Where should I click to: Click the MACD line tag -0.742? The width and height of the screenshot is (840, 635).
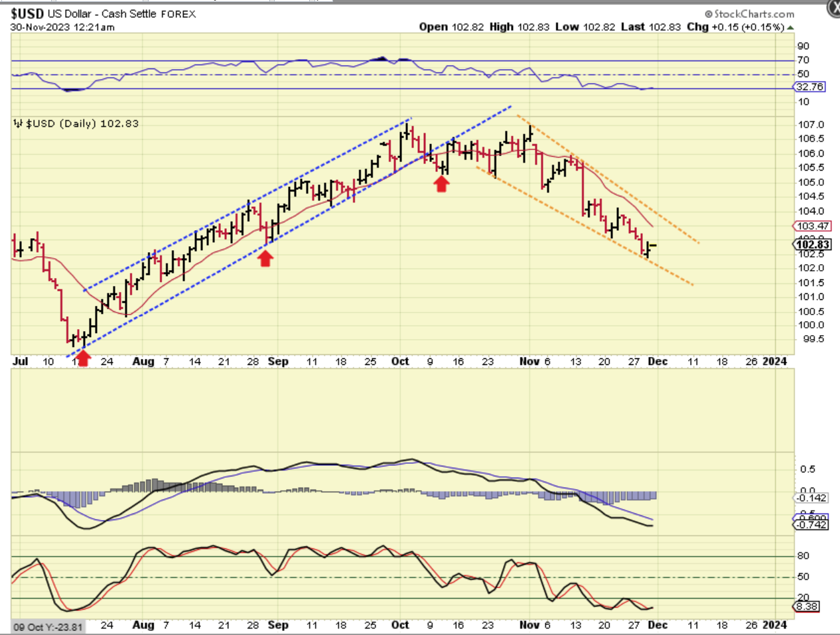point(811,525)
